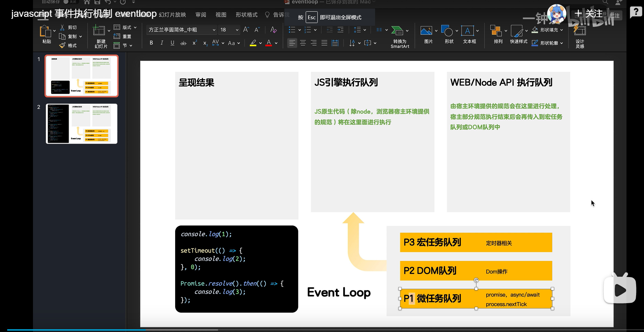644x332 pixels.
Task: Click the Convert to SmartArt icon
Action: click(x=397, y=31)
